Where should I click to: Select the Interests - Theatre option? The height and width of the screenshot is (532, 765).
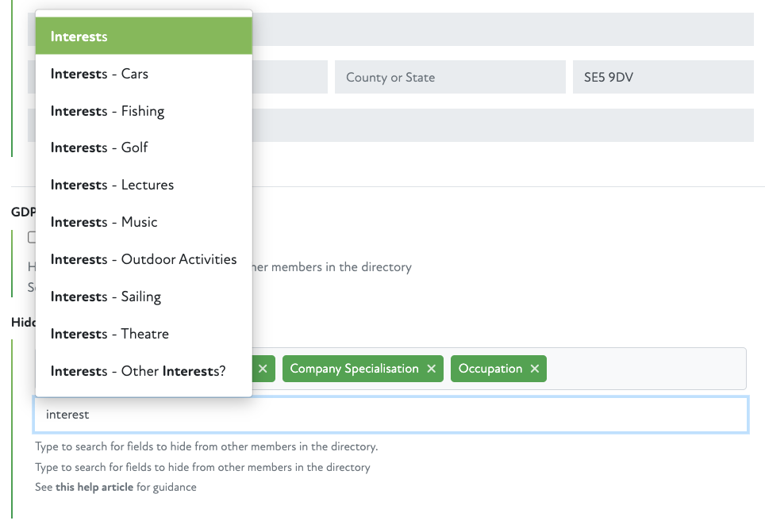[x=143, y=334]
